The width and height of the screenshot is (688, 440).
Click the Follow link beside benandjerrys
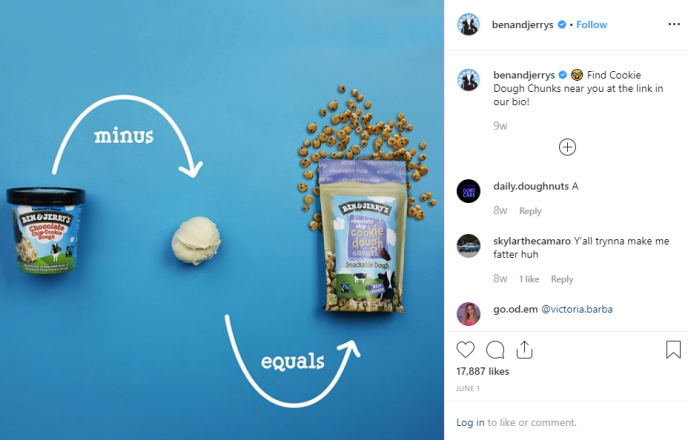591,25
